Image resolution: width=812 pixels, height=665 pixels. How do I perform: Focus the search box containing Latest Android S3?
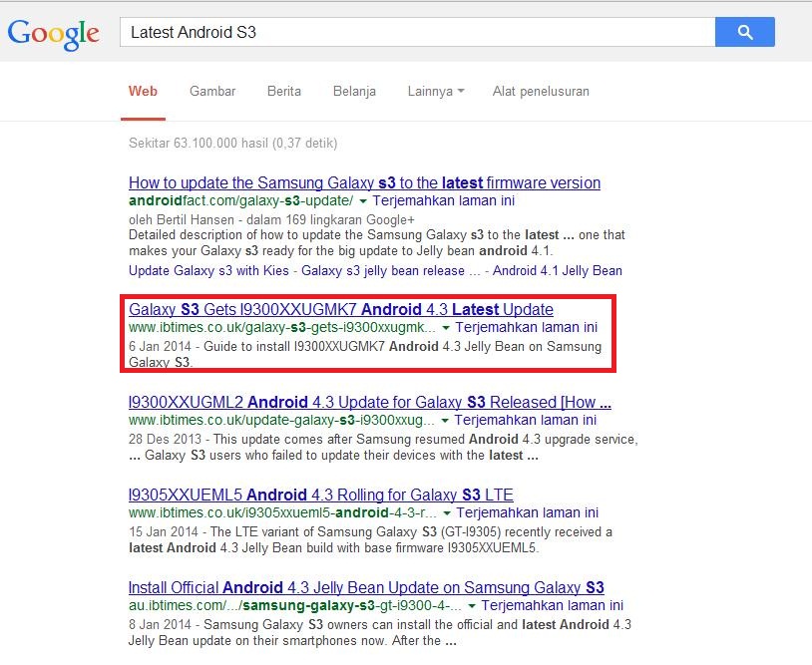coord(417,32)
